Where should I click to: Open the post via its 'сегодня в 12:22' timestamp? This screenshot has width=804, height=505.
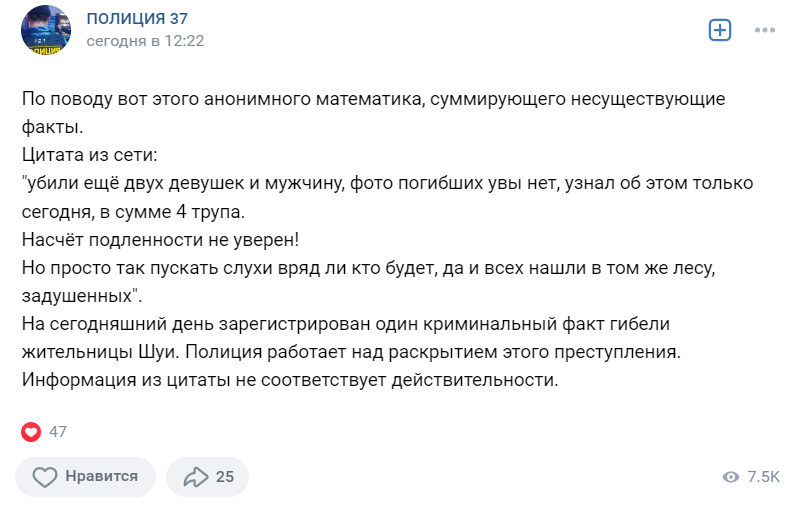[x=145, y=41]
